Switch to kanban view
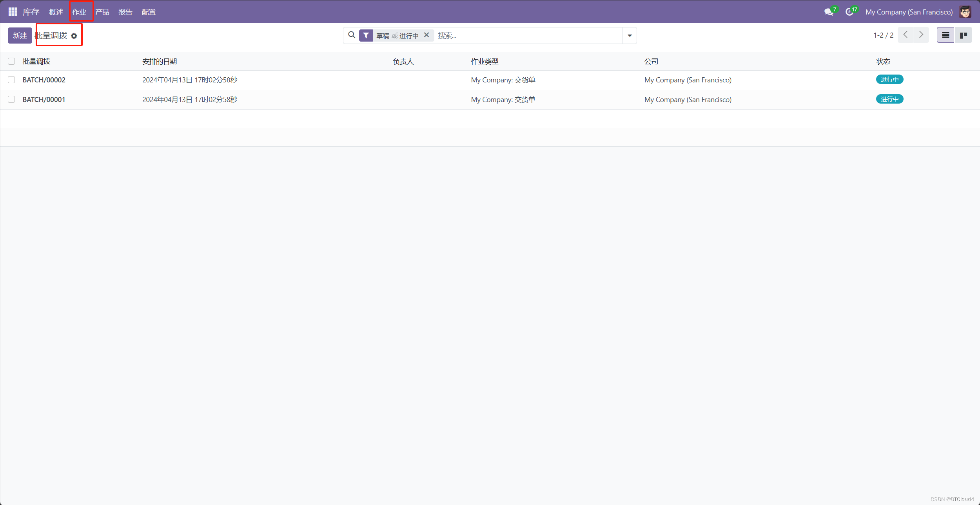980x505 pixels. pyautogui.click(x=963, y=35)
